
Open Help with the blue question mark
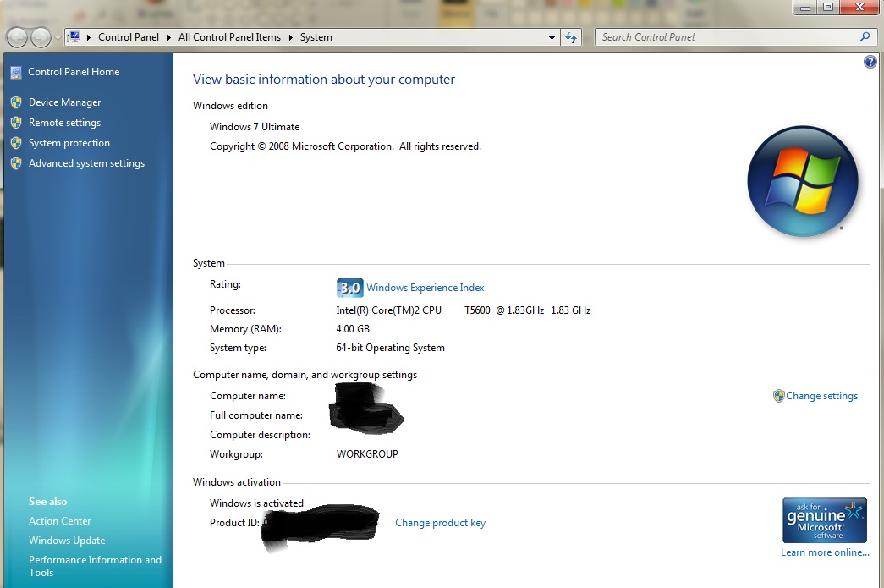870,62
